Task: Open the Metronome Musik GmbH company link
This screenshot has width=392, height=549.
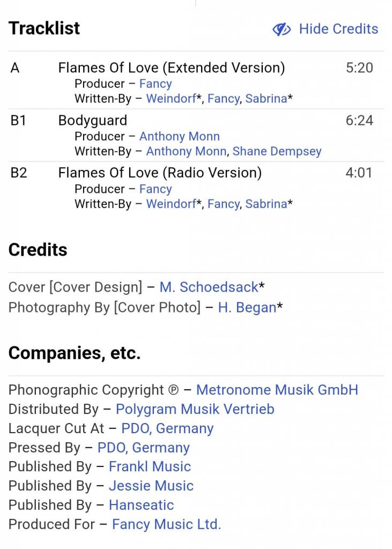Action: click(x=277, y=390)
